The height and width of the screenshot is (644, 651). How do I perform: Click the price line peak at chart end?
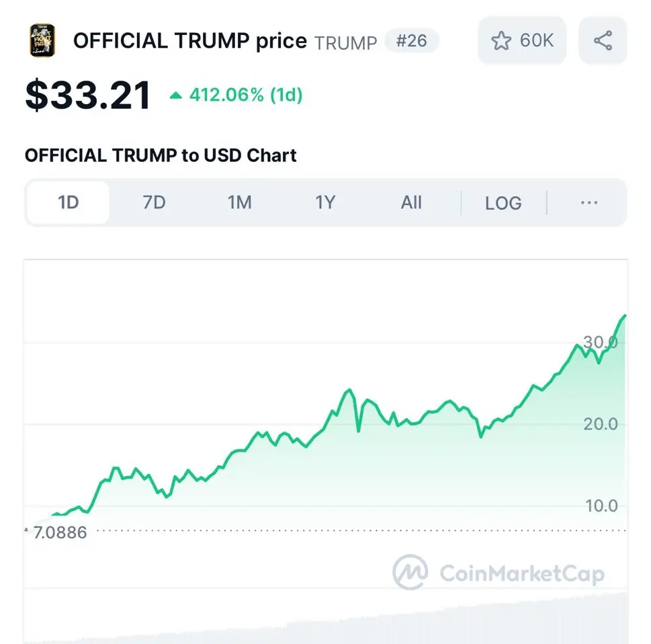[x=624, y=315]
